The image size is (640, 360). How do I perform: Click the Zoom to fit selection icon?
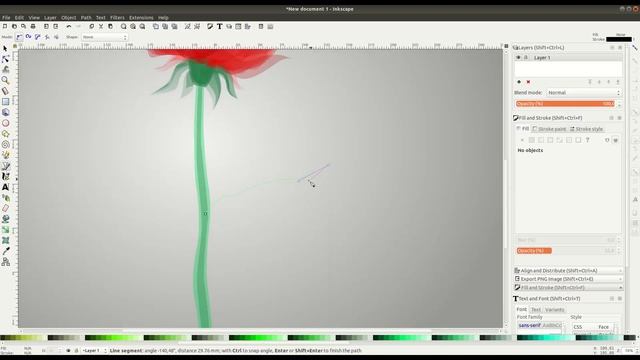click(123, 27)
